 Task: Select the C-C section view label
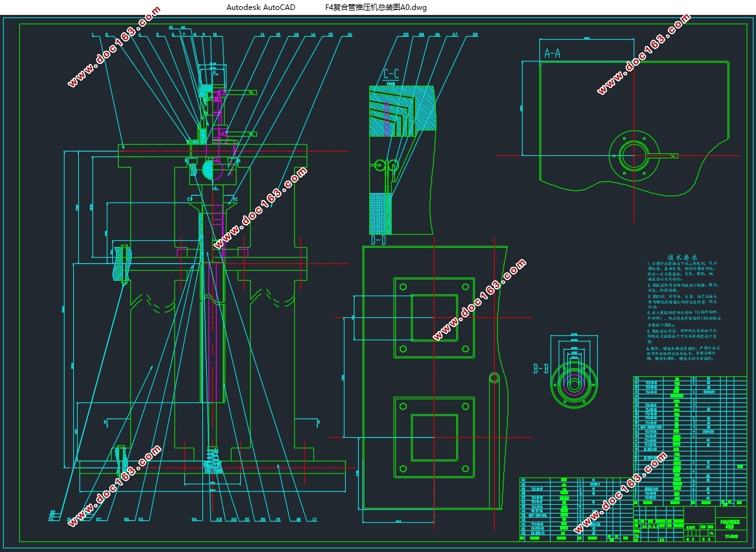[x=391, y=75]
